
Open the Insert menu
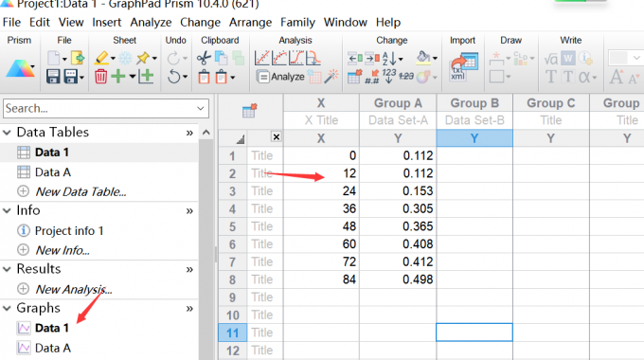(x=107, y=22)
